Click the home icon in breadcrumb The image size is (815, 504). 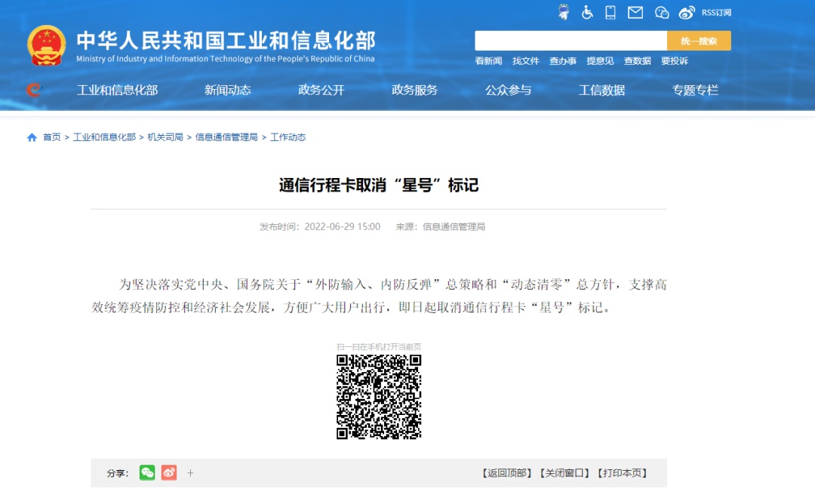coord(32,137)
